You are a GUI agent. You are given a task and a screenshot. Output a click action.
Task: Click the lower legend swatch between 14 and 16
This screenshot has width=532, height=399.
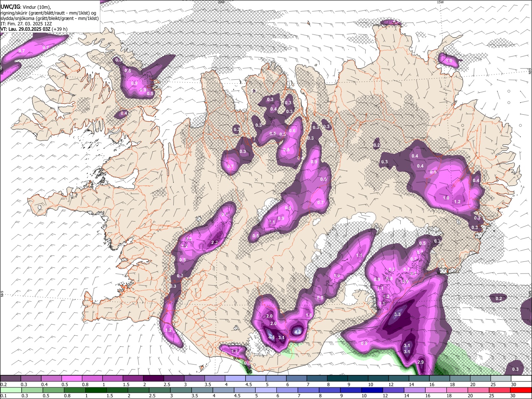[x=415, y=390]
